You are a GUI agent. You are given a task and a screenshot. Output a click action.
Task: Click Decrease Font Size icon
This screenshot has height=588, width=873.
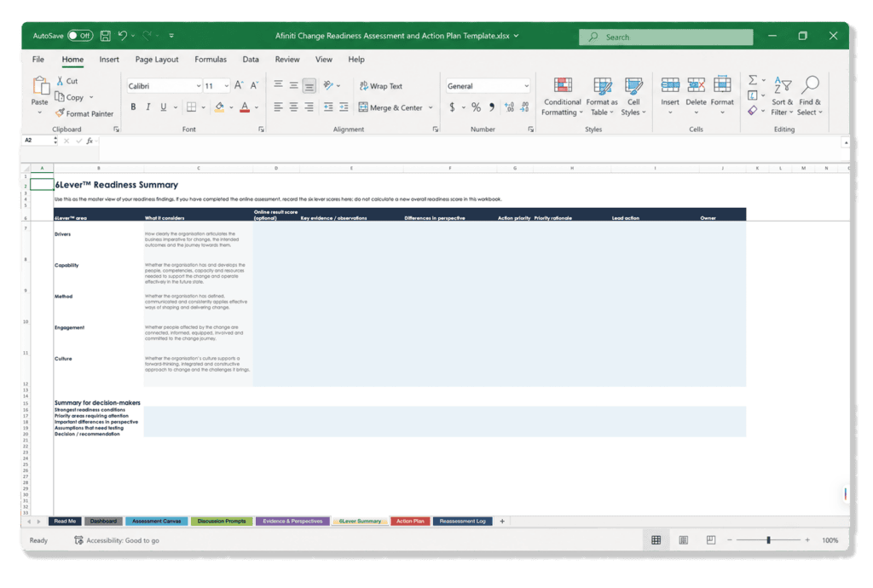click(254, 85)
